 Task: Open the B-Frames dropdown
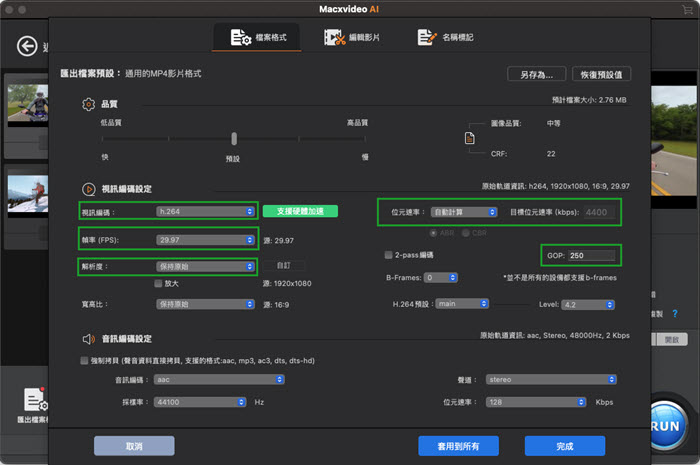tap(441, 278)
